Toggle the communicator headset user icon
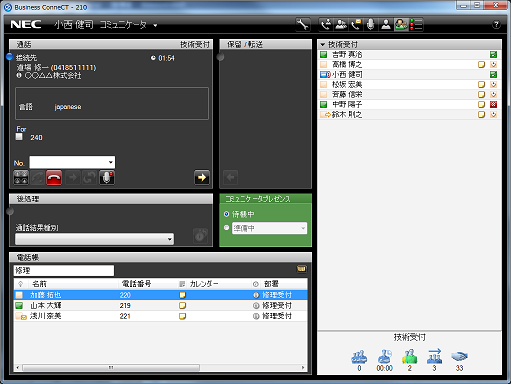The image size is (511, 384). tap(401, 25)
